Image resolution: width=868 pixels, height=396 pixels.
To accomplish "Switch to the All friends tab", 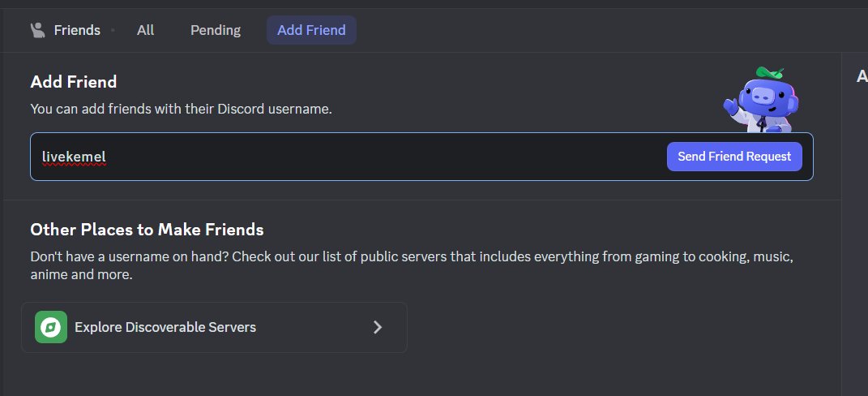I will pos(146,30).
